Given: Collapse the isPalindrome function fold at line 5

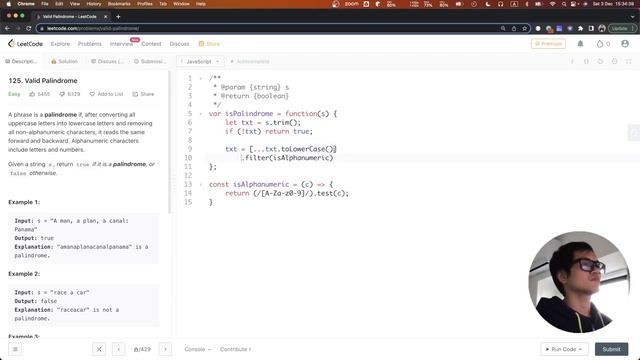Looking at the screenshot, I should [x=200, y=114].
